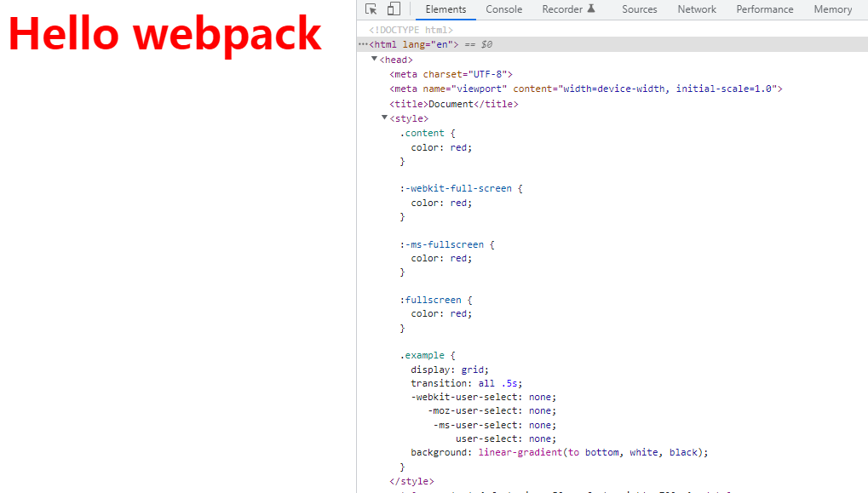The width and height of the screenshot is (868, 493).
Task: Click the closing style tag
Action: (411, 481)
